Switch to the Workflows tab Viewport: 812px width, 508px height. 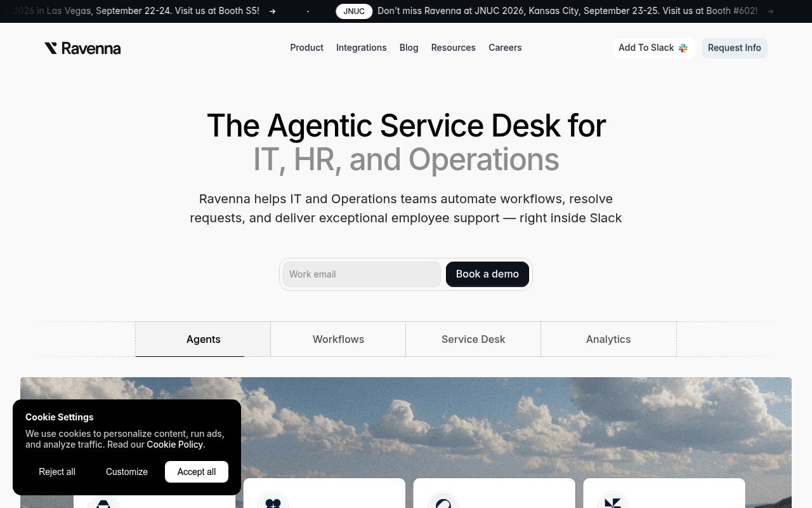pyautogui.click(x=338, y=339)
